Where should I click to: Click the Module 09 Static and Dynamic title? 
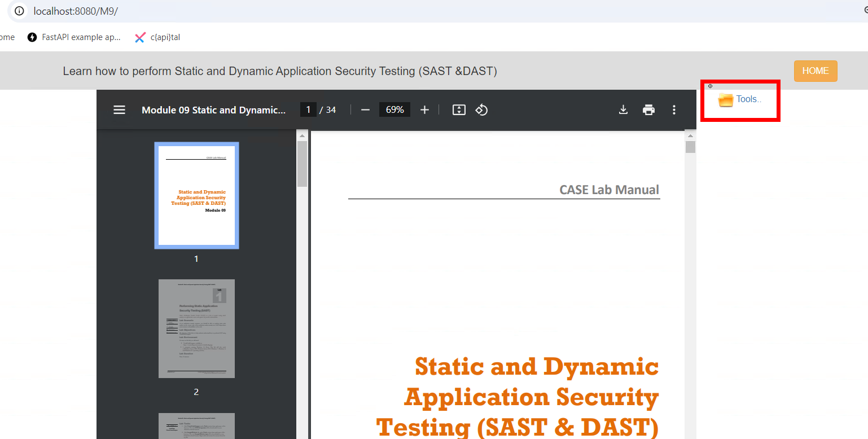click(214, 110)
